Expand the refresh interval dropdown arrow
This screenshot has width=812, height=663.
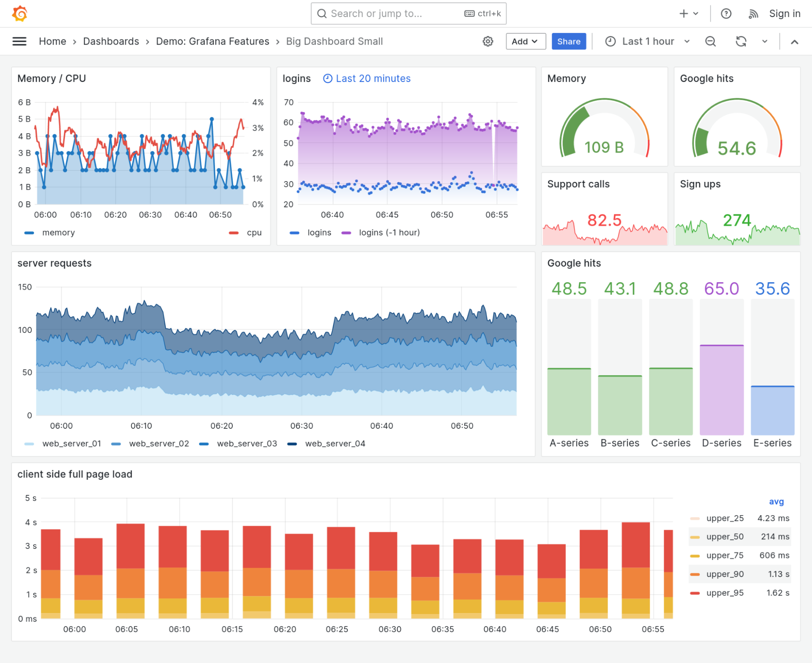click(x=764, y=41)
